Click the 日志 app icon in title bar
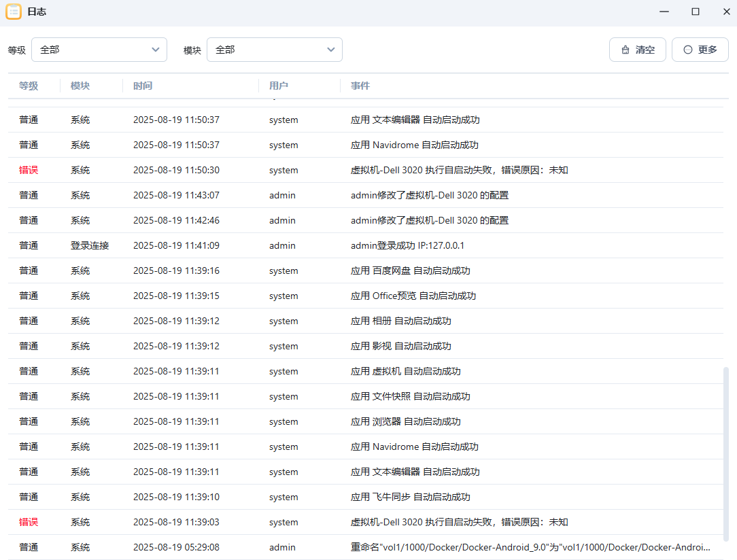737x560 pixels. tap(14, 12)
